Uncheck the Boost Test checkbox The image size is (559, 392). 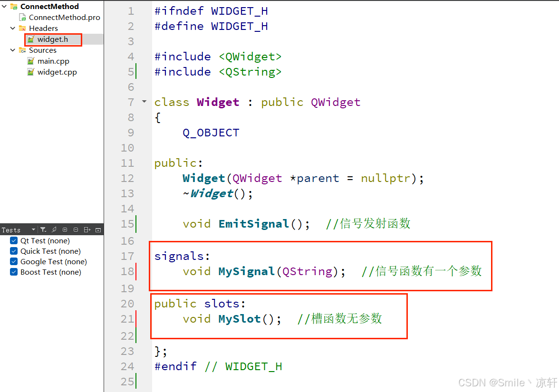pyautogui.click(x=14, y=272)
